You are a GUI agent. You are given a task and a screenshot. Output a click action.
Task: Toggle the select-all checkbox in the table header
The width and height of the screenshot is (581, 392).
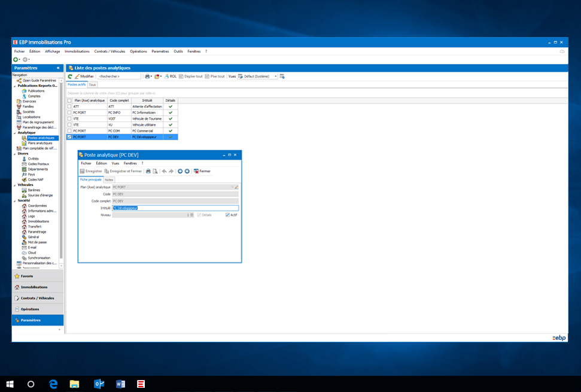(69, 101)
